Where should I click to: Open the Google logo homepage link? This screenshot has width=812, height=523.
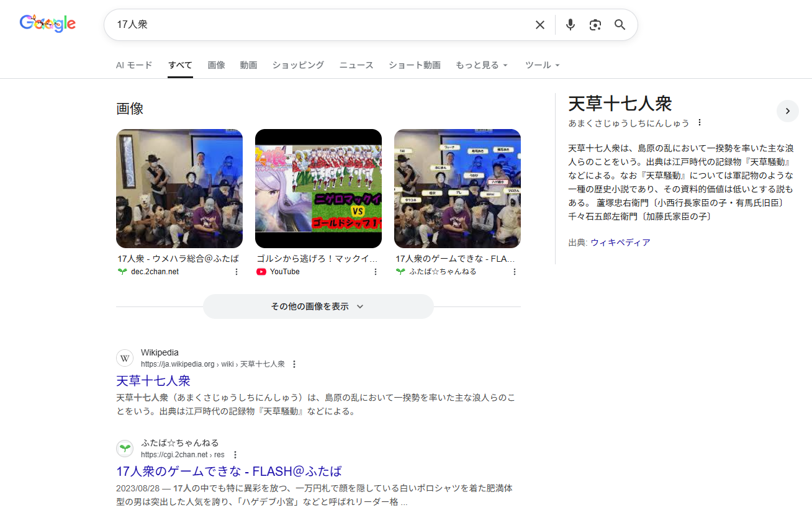[48, 24]
